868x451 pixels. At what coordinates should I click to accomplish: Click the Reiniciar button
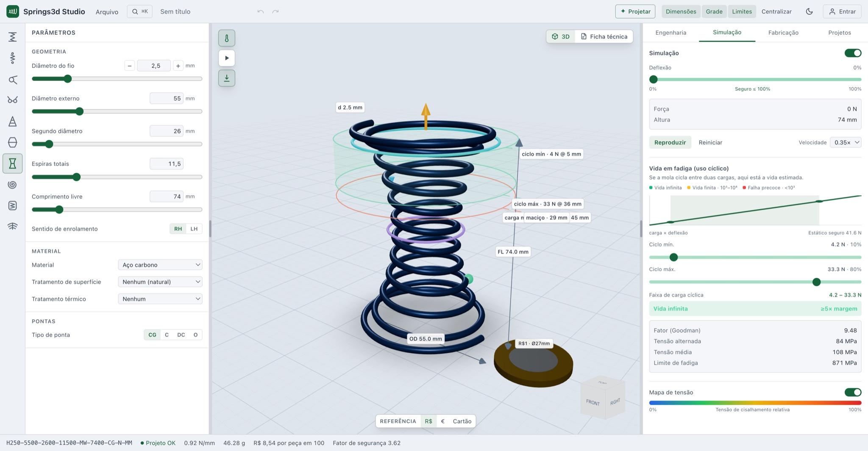710,142
